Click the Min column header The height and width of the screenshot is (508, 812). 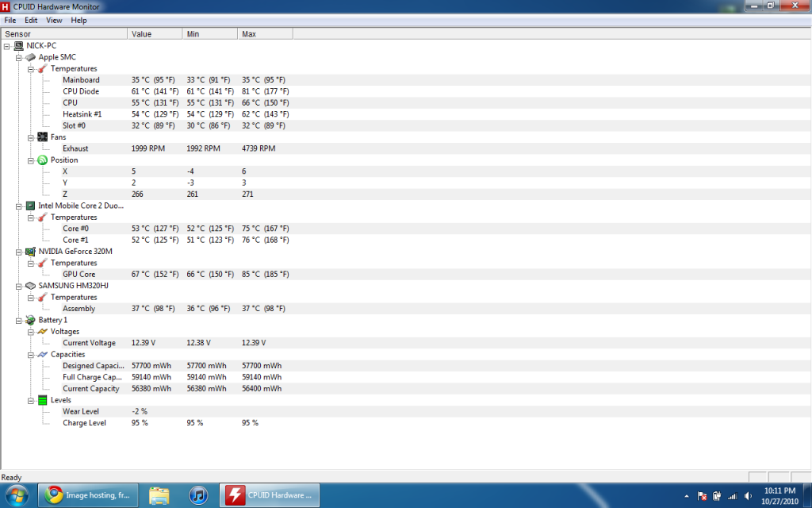[210, 33]
